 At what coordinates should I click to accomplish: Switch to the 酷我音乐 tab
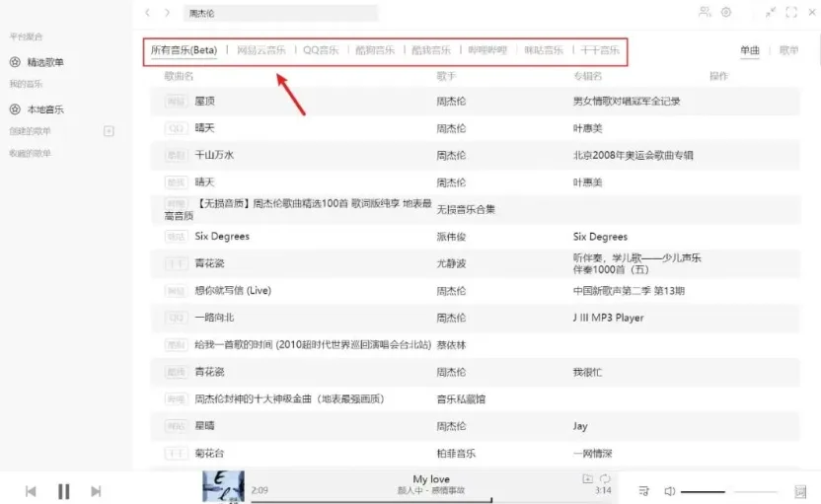click(x=431, y=50)
